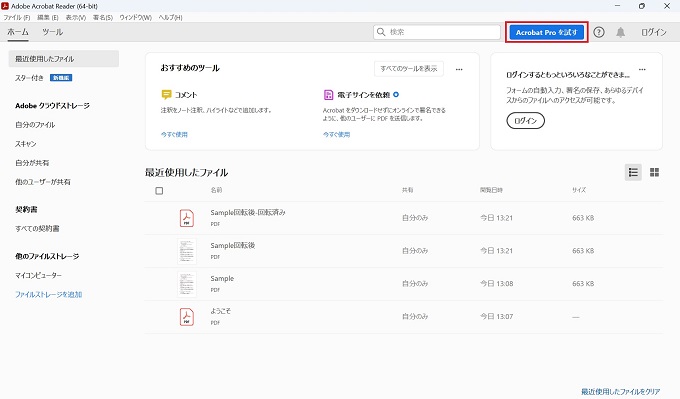Open the ファイル menu
The image size is (680, 399).
tap(17, 17)
